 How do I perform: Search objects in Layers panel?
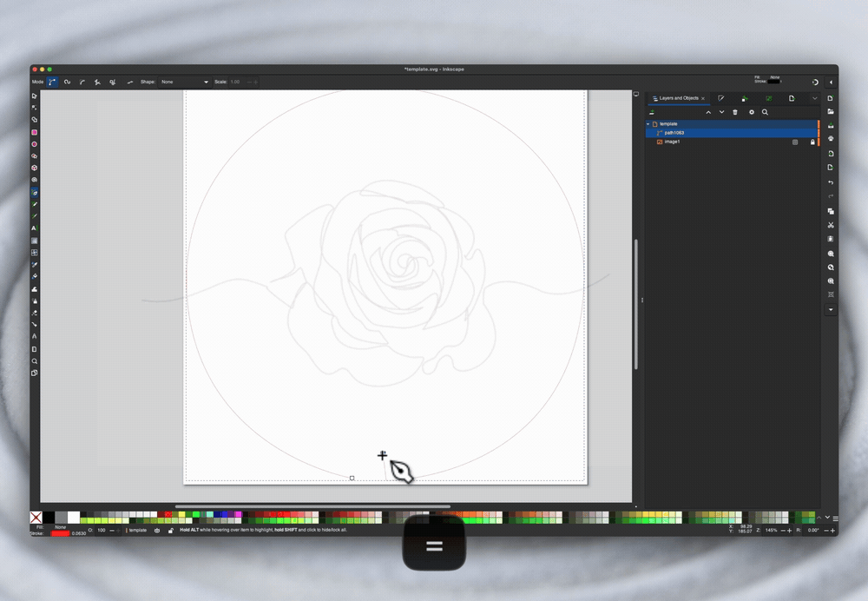tap(765, 112)
